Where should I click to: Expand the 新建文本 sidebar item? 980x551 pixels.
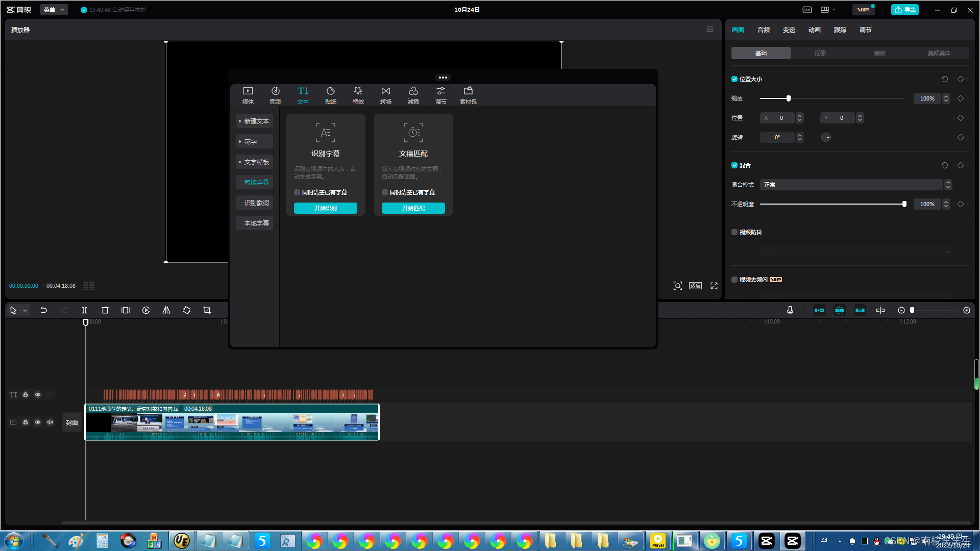pos(255,121)
